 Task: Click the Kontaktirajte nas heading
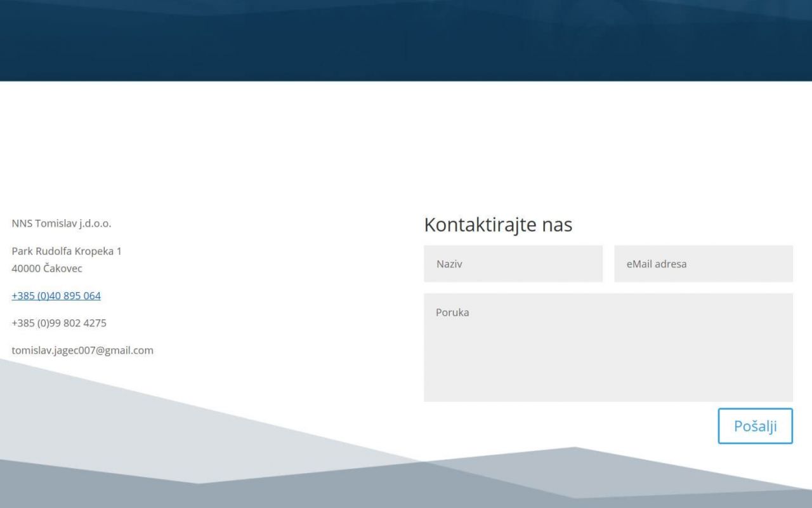pos(498,225)
